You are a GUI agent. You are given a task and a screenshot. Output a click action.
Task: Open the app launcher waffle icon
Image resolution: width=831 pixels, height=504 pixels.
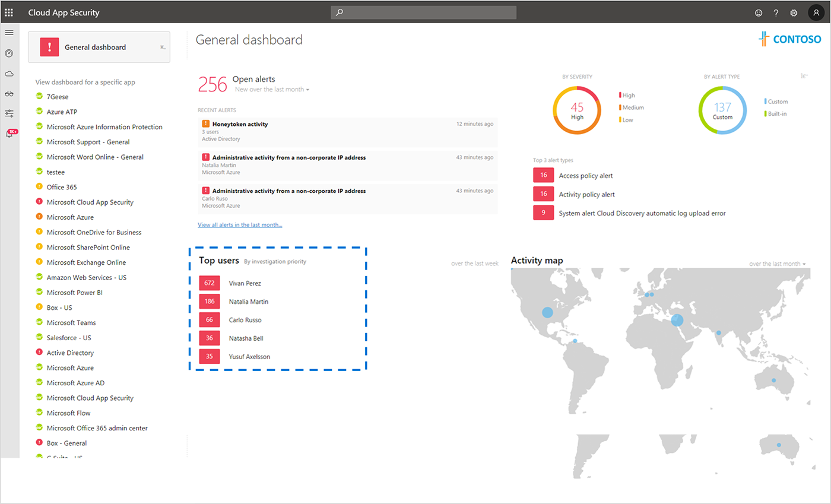(9, 12)
